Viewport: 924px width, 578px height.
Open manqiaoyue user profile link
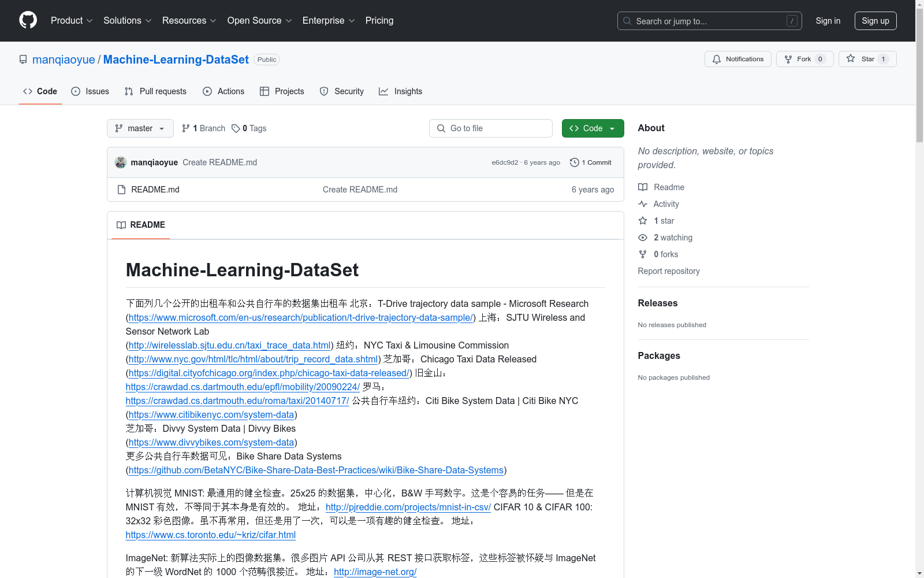coord(64,60)
